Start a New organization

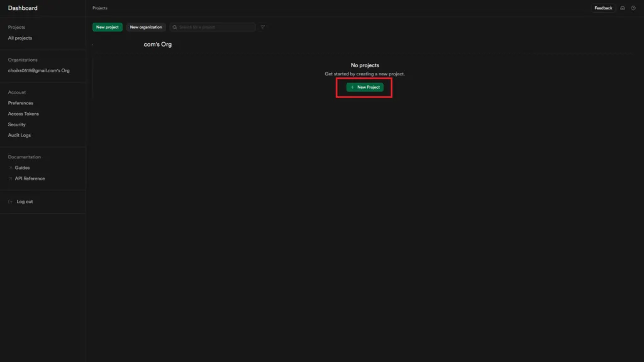(x=145, y=27)
